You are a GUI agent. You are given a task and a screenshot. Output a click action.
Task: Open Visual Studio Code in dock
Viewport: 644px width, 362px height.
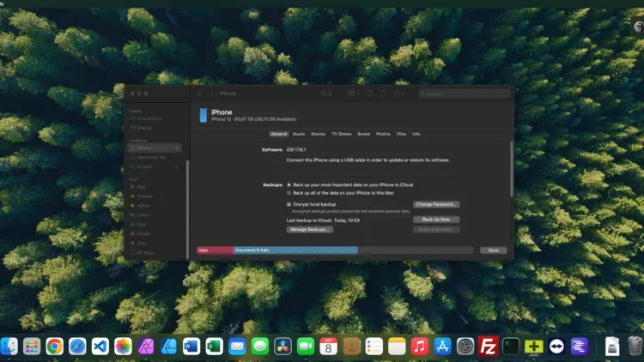point(100,347)
